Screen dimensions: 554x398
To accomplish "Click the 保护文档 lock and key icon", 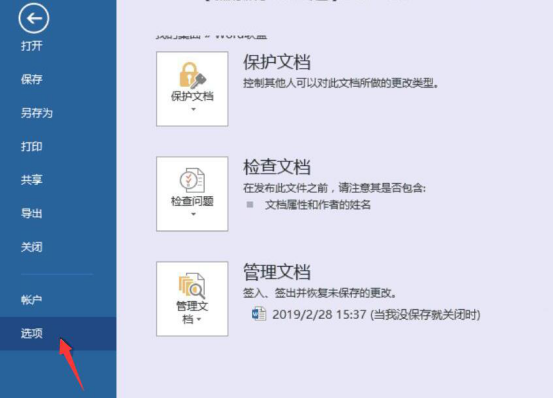I will [193, 75].
